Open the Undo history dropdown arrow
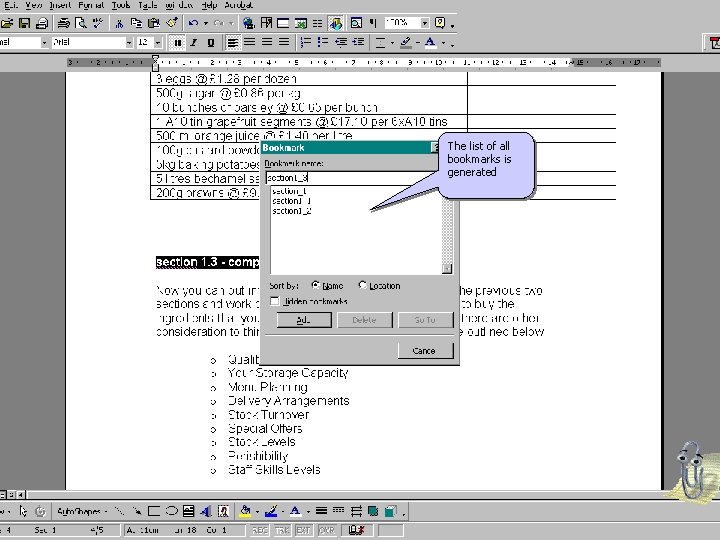 (206, 23)
